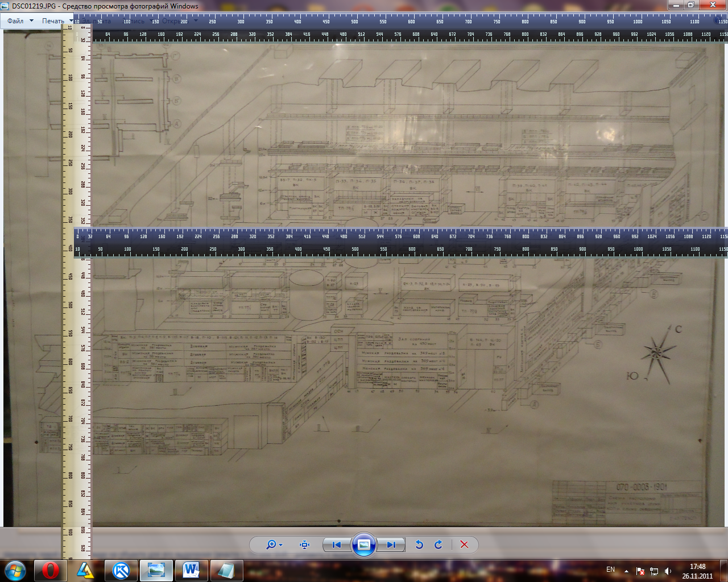
Task: Minimize the Photo Viewer window
Action: coord(676,5)
